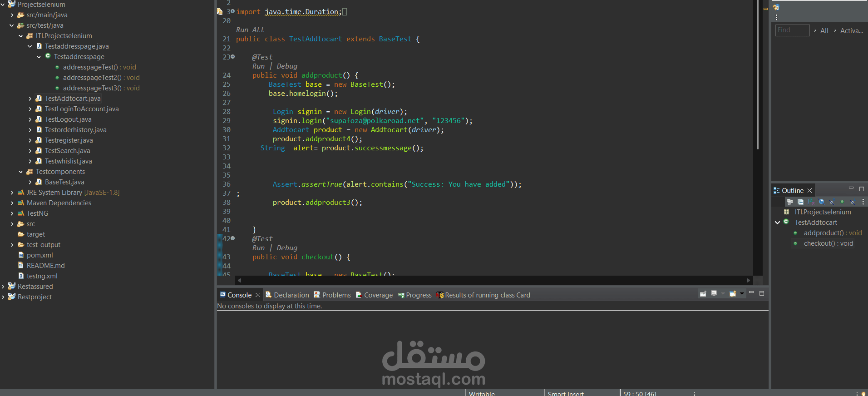The image size is (868, 396).
Task: Fold addproduct method at line 23
Action: 233,57
